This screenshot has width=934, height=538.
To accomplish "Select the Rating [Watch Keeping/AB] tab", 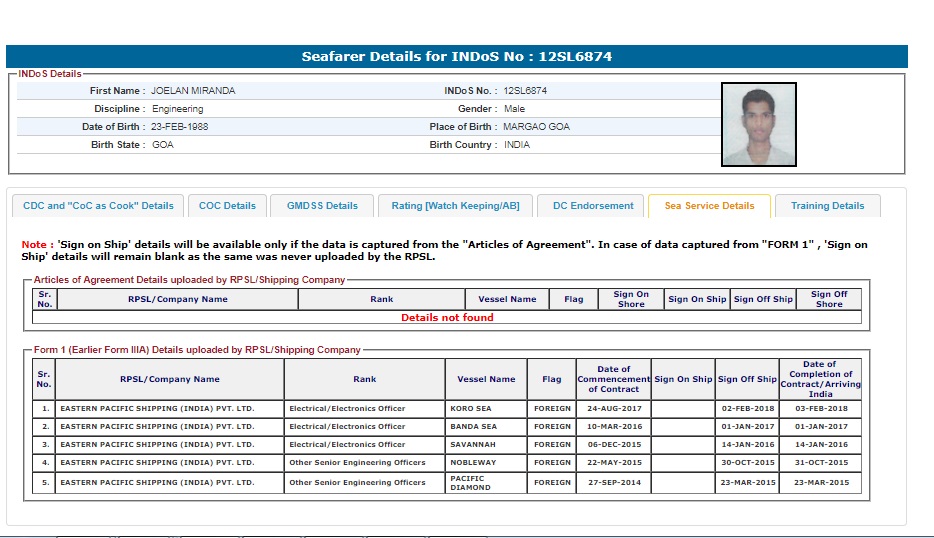I will 455,206.
